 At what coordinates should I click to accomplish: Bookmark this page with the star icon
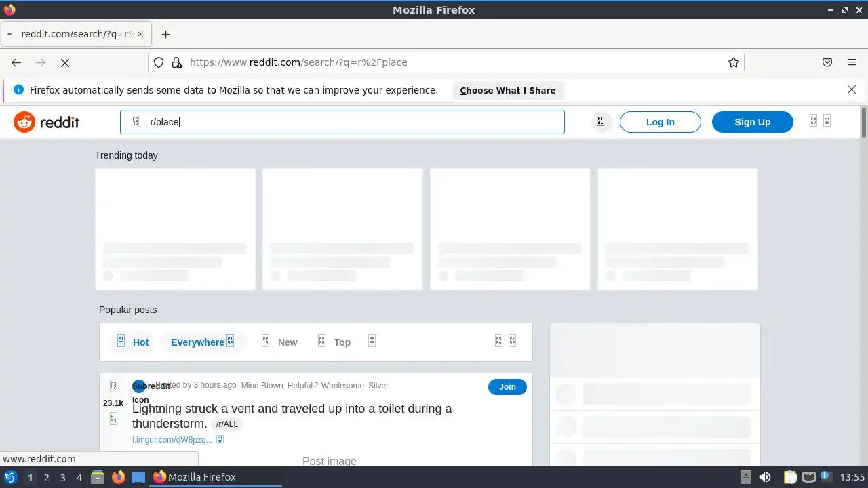(x=734, y=62)
